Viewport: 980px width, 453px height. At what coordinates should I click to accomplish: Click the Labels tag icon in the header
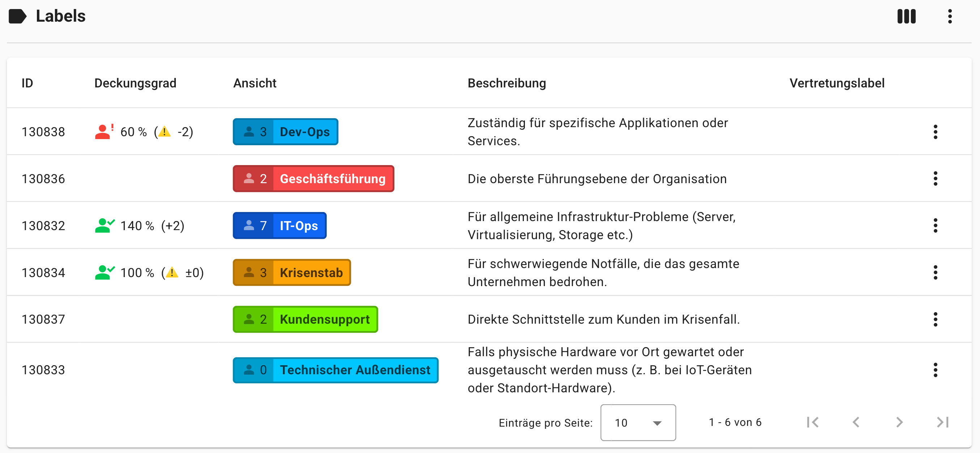click(18, 16)
